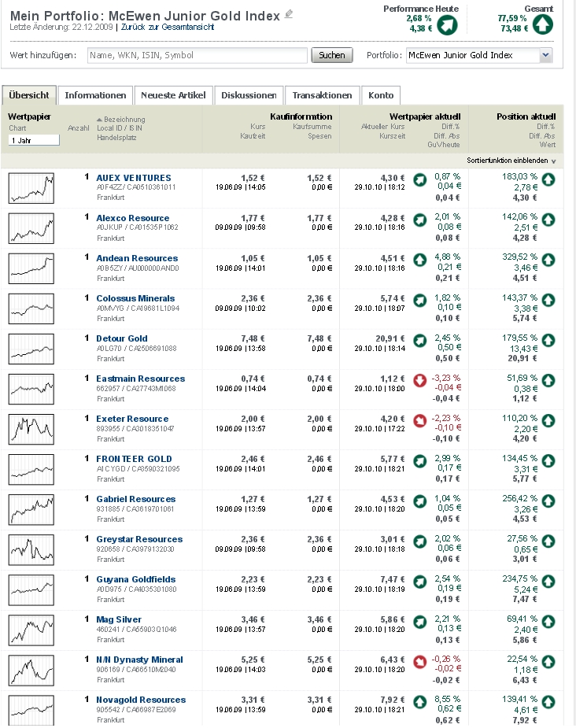Switch to the Konto tab

point(381,95)
